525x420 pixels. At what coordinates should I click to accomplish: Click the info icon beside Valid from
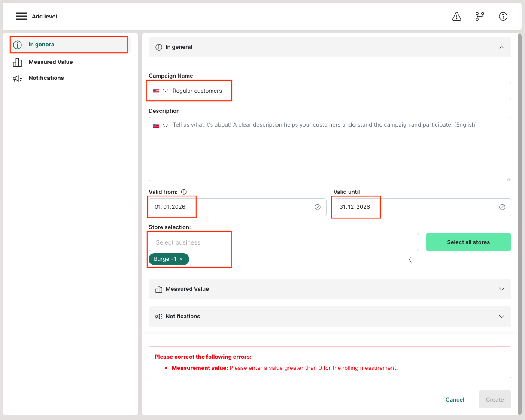(x=184, y=192)
